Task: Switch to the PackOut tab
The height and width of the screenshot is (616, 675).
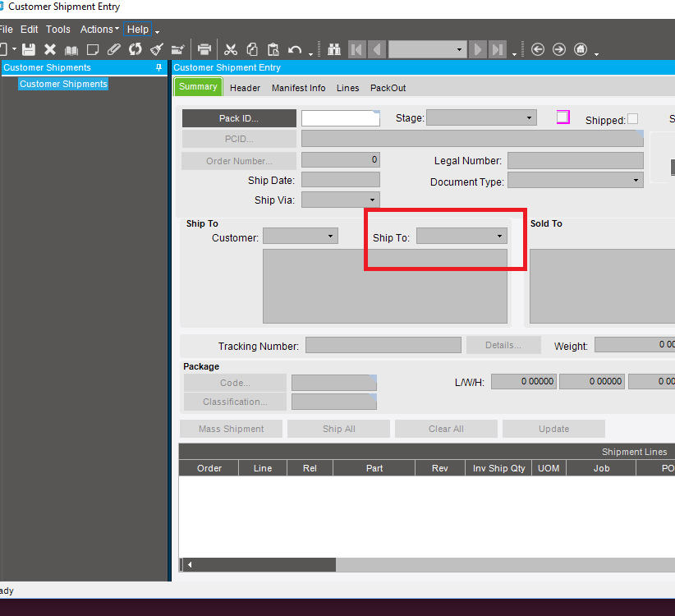Action: coord(388,88)
